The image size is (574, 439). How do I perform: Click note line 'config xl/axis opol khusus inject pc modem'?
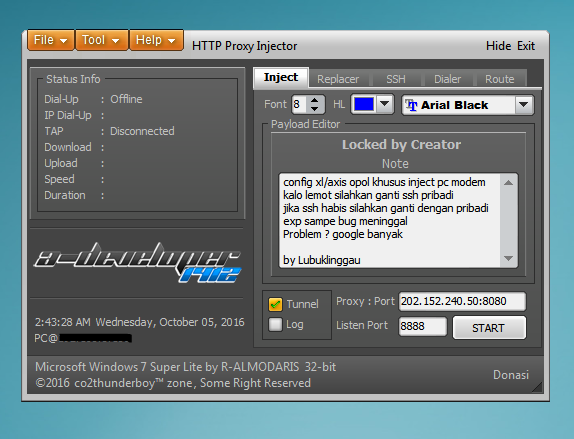[384, 182]
